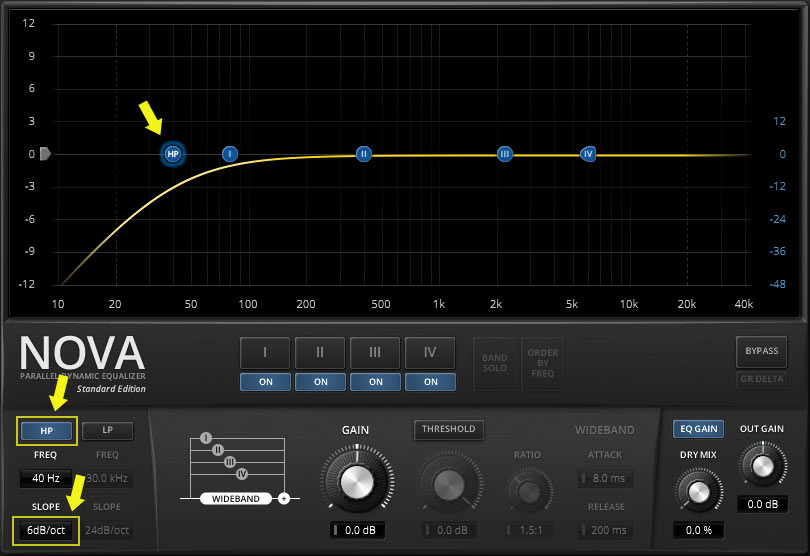
Task: Click the attack 8.0 ms field
Action: 605,478
